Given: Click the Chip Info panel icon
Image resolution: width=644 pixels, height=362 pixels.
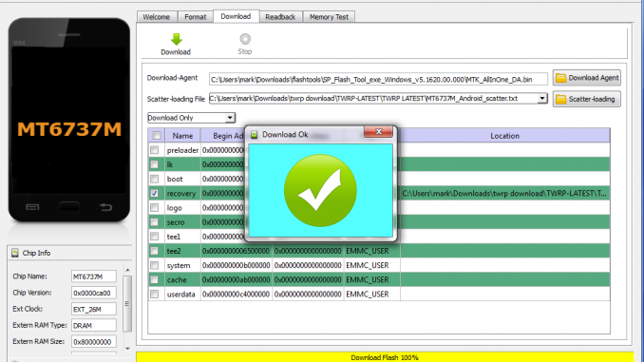Looking at the screenshot, I should tap(15, 253).
